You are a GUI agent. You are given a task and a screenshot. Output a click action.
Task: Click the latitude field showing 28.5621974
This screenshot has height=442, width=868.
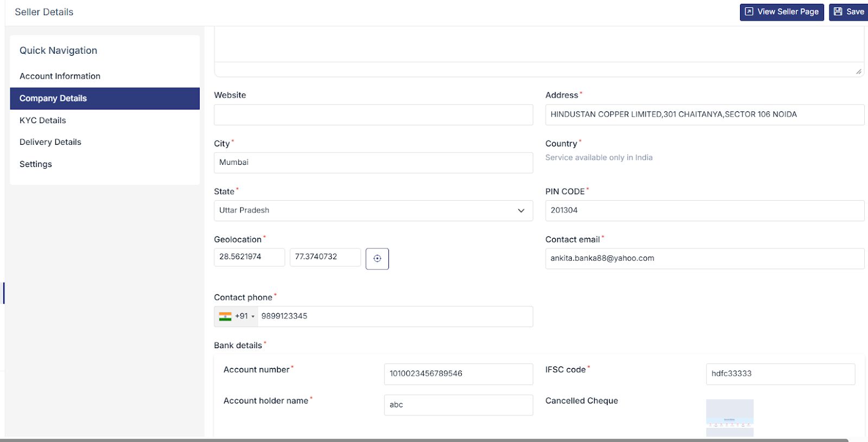tap(249, 257)
